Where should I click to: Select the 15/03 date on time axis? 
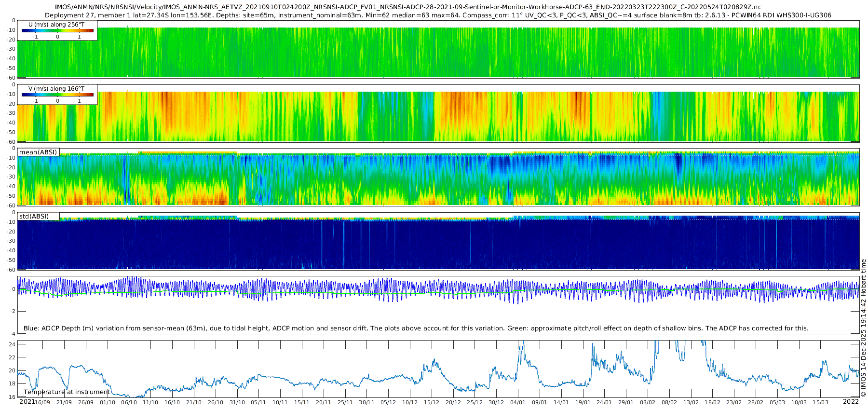[821, 402]
